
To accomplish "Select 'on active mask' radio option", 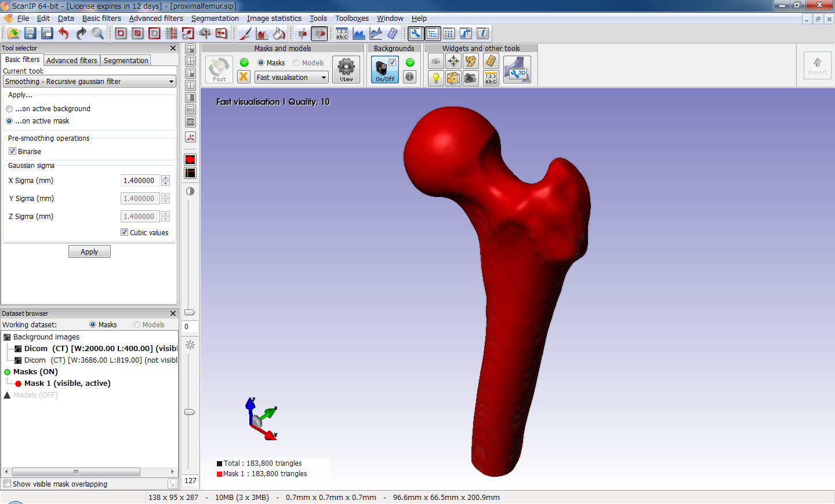I will tap(9, 121).
